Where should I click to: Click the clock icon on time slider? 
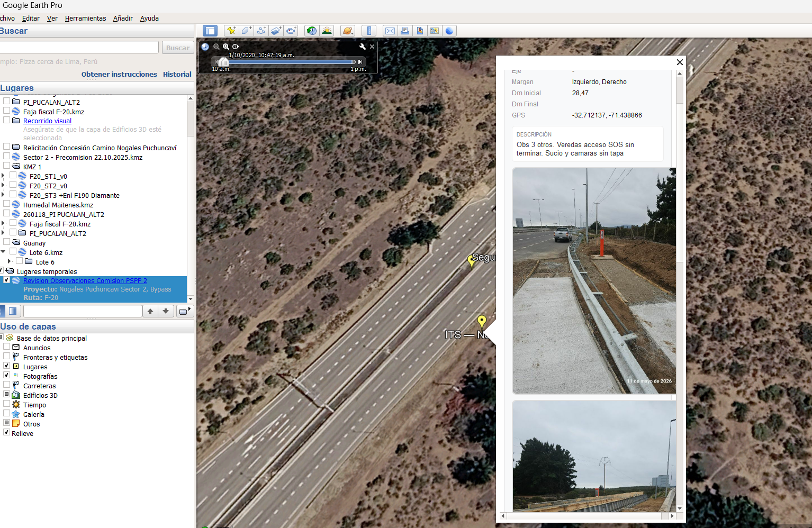pos(205,47)
